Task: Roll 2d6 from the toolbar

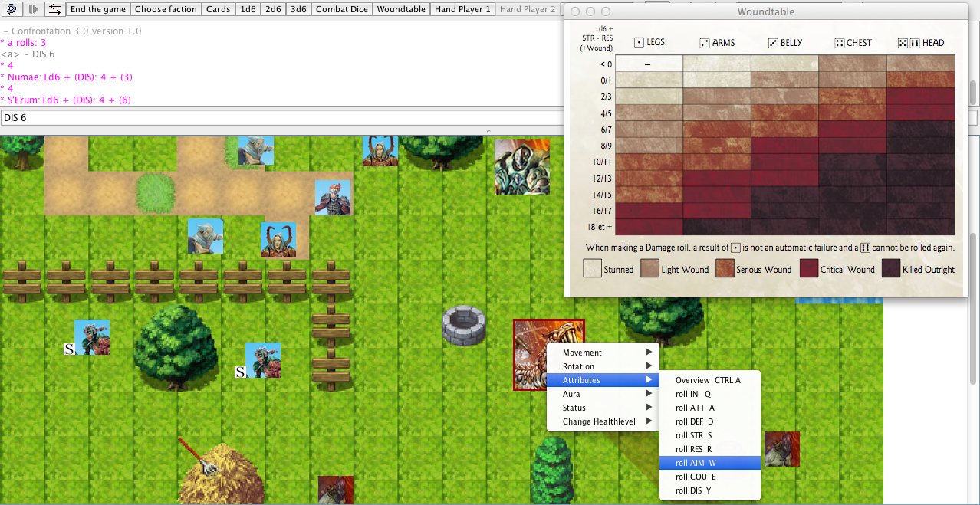Action: 272,9
